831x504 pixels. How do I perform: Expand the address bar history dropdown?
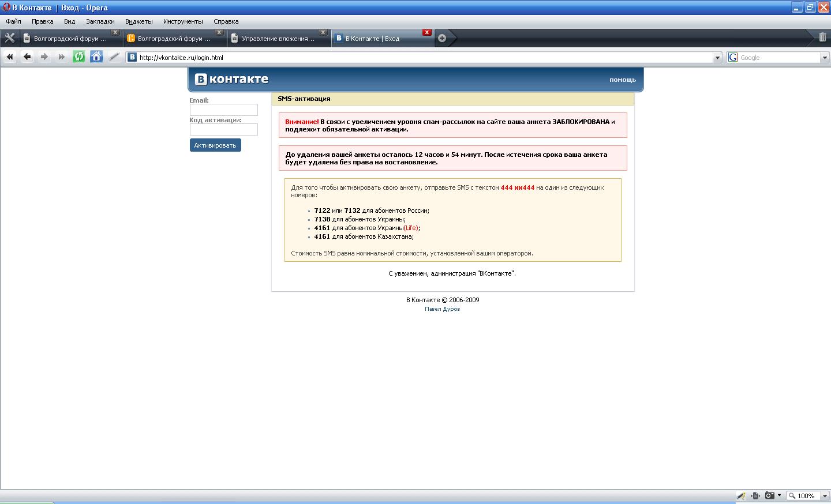point(717,58)
